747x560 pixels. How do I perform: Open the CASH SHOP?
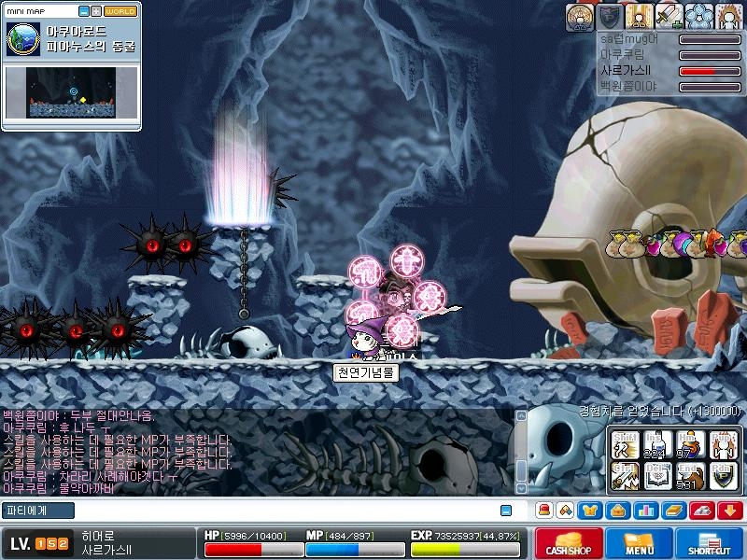click(569, 543)
